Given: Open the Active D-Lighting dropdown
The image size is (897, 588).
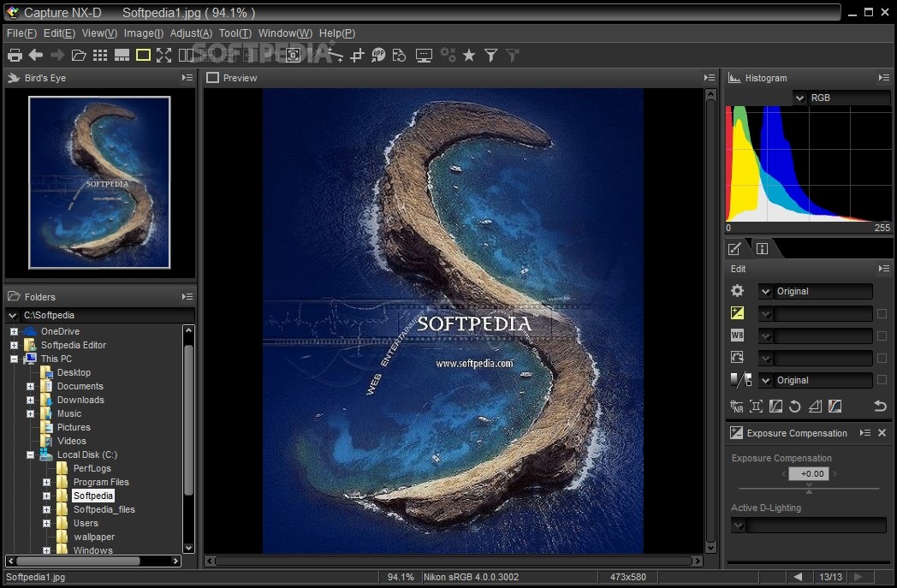Looking at the screenshot, I should pos(738,526).
